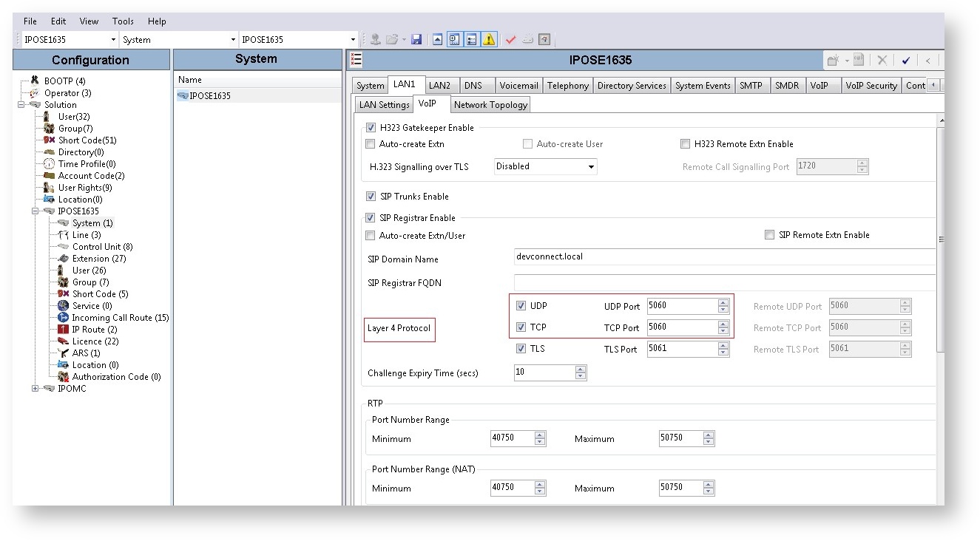This screenshot has width=980, height=541.
Task: Confirm changes with the blue check icon
Action: [906, 60]
